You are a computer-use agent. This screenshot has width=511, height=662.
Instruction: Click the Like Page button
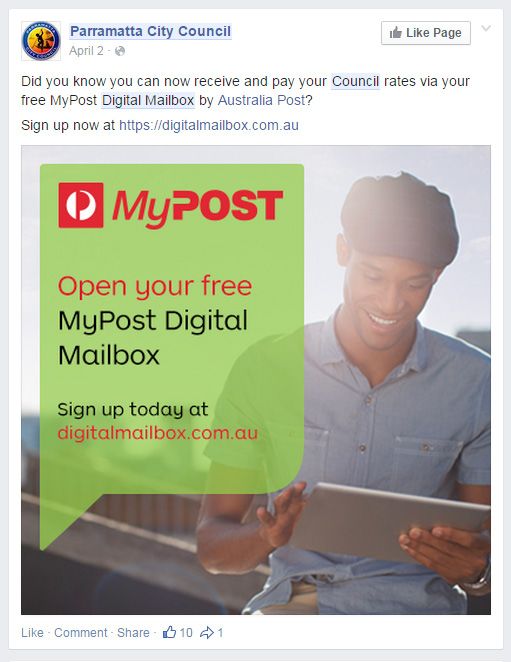click(x=426, y=33)
